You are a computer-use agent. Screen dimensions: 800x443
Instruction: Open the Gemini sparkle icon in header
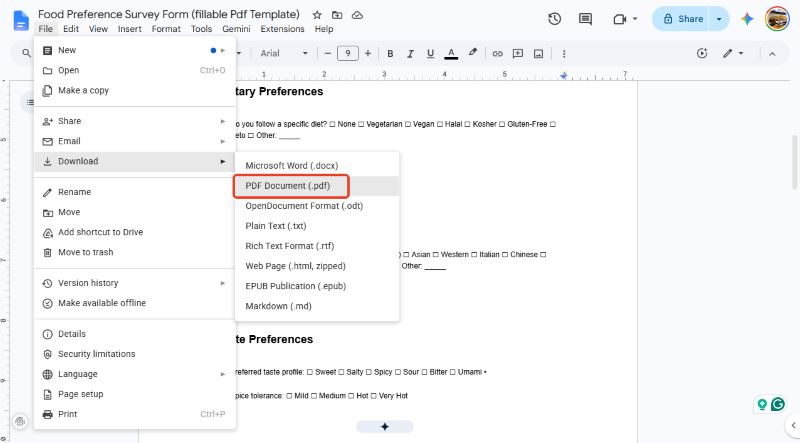[x=747, y=19]
